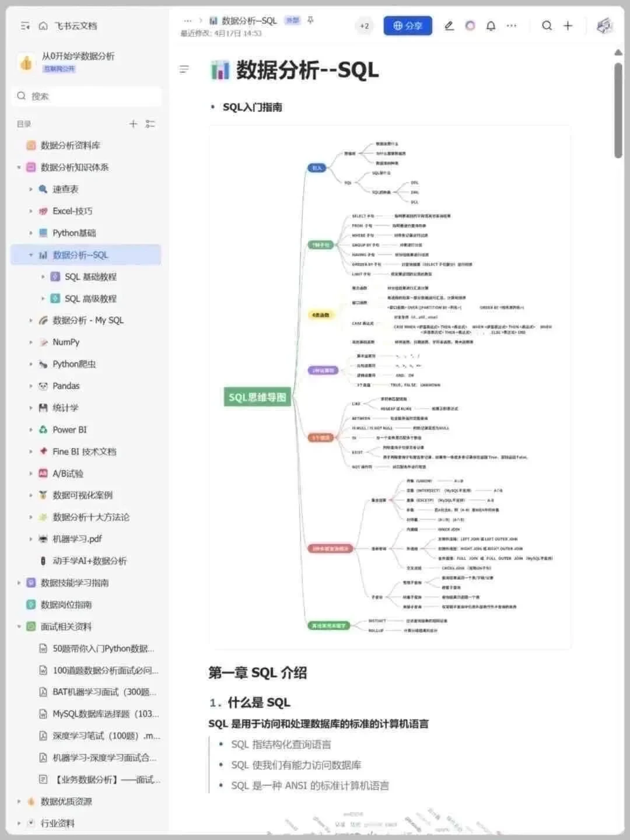Open the more options ··· menu in toolbar
Viewport: 630px width, 840px height.
(x=512, y=26)
